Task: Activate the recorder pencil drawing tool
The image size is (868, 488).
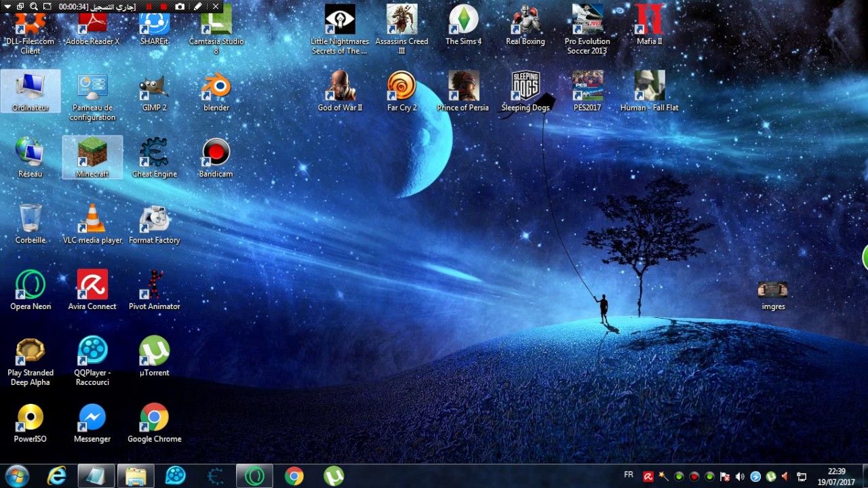Action: (198, 7)
